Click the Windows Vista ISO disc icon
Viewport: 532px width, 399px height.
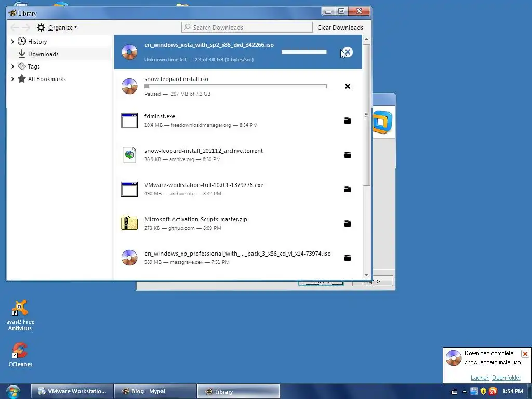point(129,52)
